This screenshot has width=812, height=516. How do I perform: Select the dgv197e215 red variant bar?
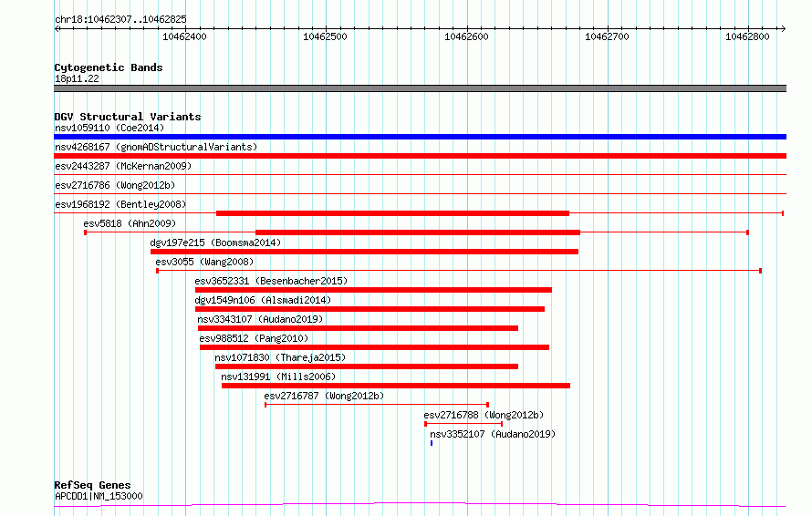pos(365,252)
